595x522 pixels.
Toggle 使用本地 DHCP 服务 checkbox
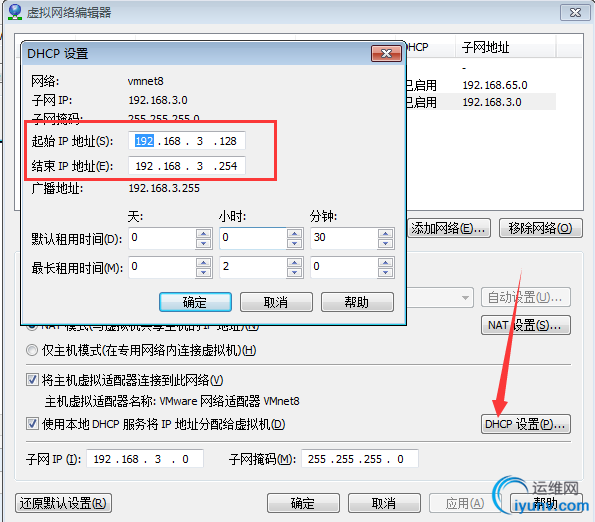pos(32,423)
